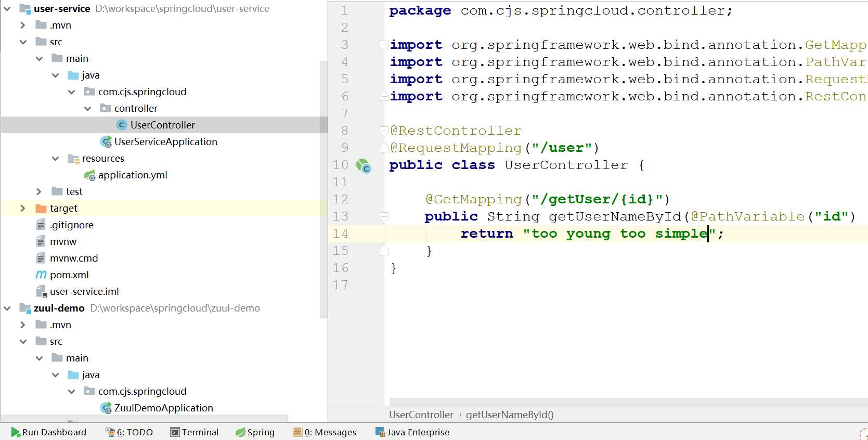Click the UserController breadcrumb
Screen dimensions: 868x440
(x=421, y=415)
